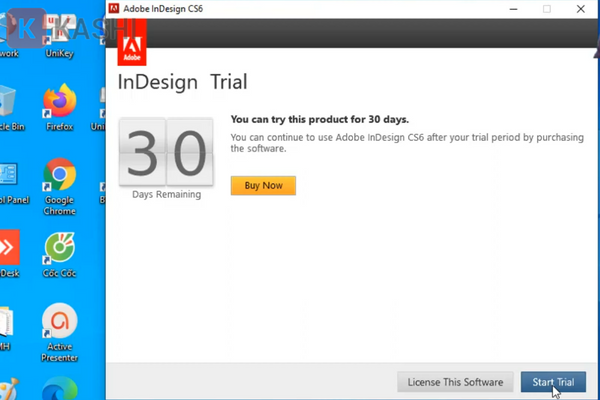Select the Recycle Bin desktop icon
This screenshot has width=600, height=400.
[x=8, y=104]
